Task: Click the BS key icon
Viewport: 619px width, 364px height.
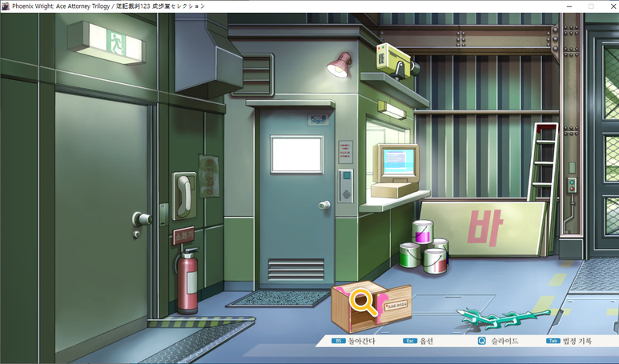Action: (338, 341)
